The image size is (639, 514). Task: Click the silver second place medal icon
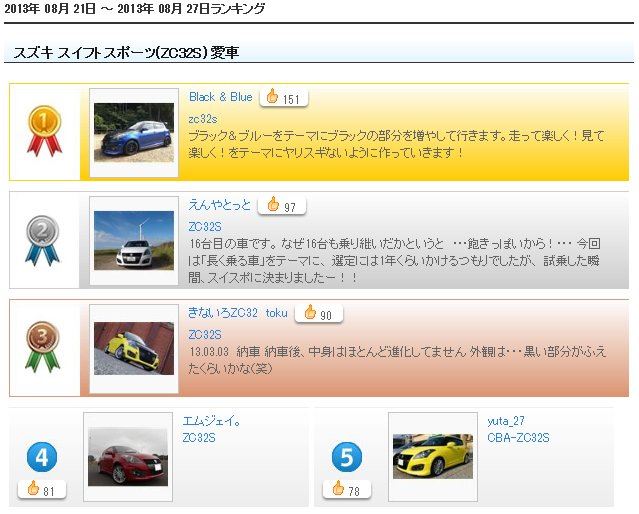point(42,240)
